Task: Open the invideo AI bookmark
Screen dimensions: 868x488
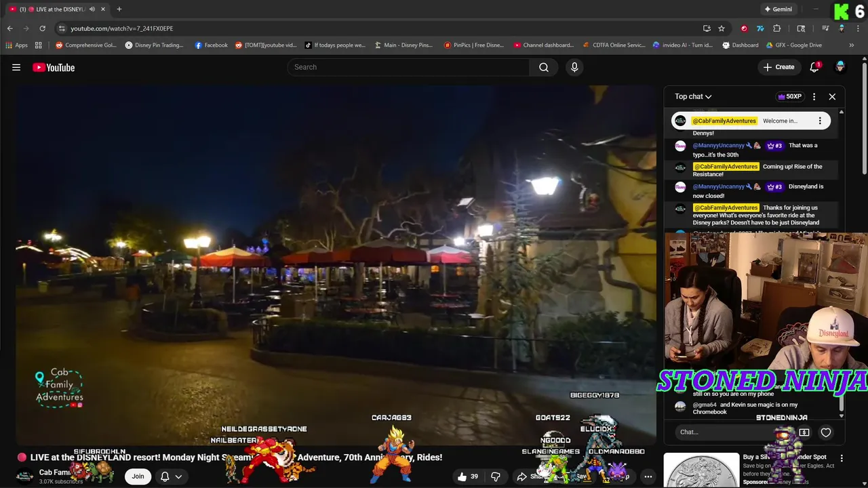Action: tap(683, 45)
